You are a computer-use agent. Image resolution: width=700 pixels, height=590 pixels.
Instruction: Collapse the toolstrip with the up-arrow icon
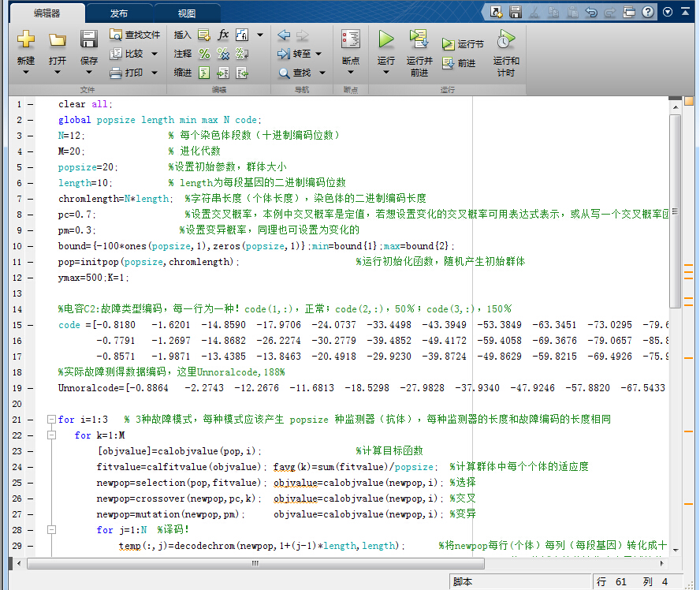point(685,12)
